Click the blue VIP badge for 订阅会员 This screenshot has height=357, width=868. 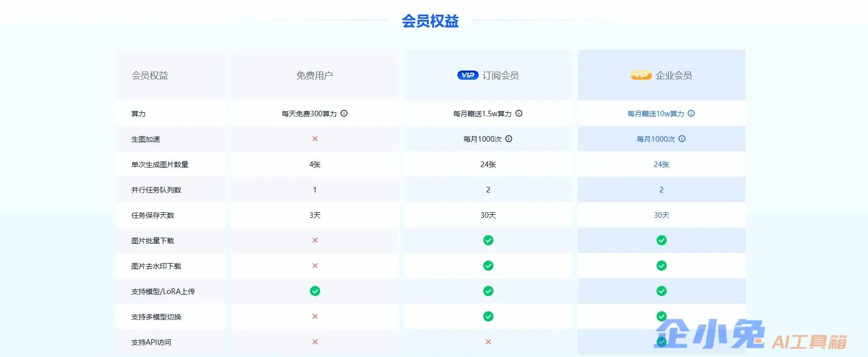point(468,75)
